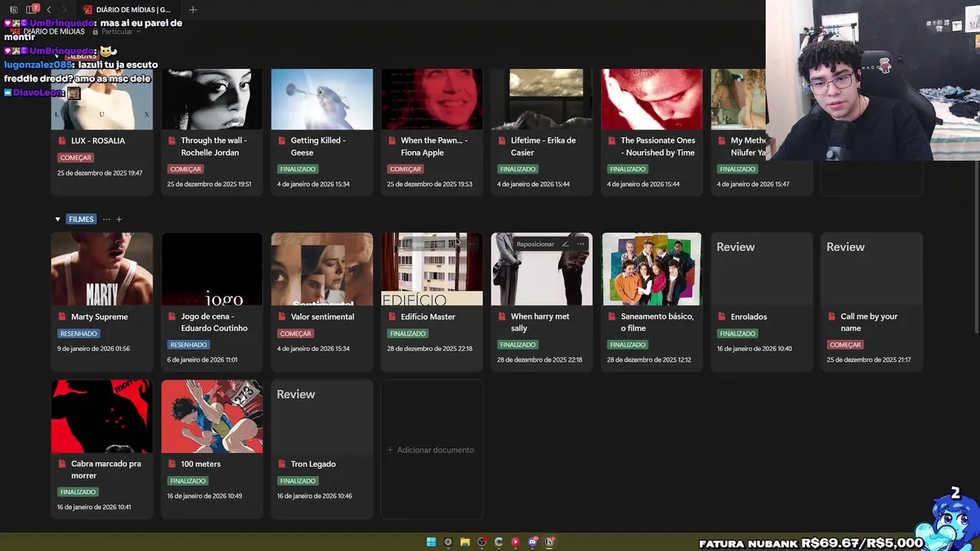980x551 pixels.
Task: Open a new tab with the plus icon
Action: [193, 9]
